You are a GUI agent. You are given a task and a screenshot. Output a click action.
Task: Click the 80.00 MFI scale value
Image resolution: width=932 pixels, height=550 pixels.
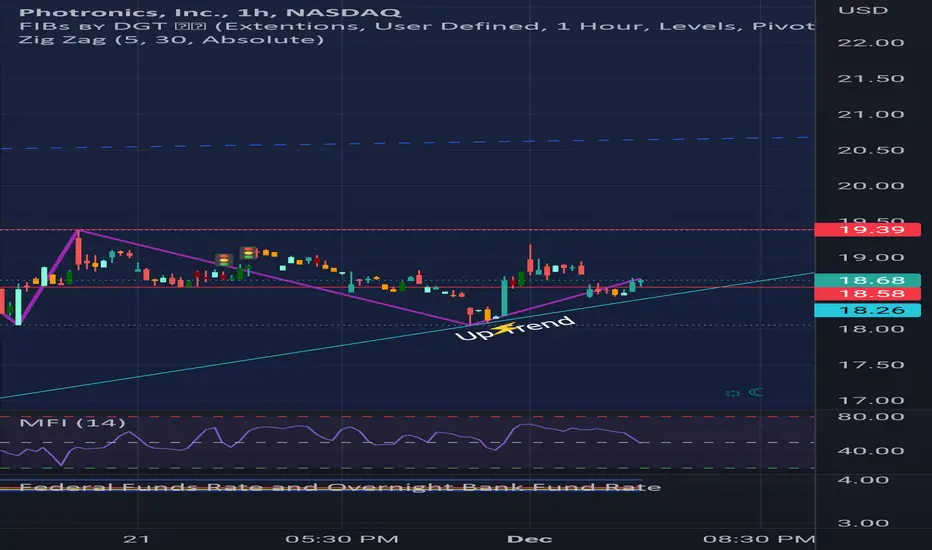coord(871,416)
